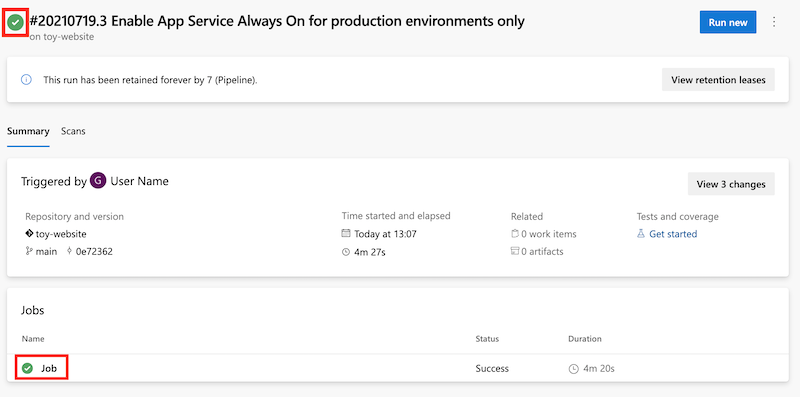Click the green success icon beside the run title
Image resolution: width=800 pixels, height=397 pixels.
coord(16,22)
